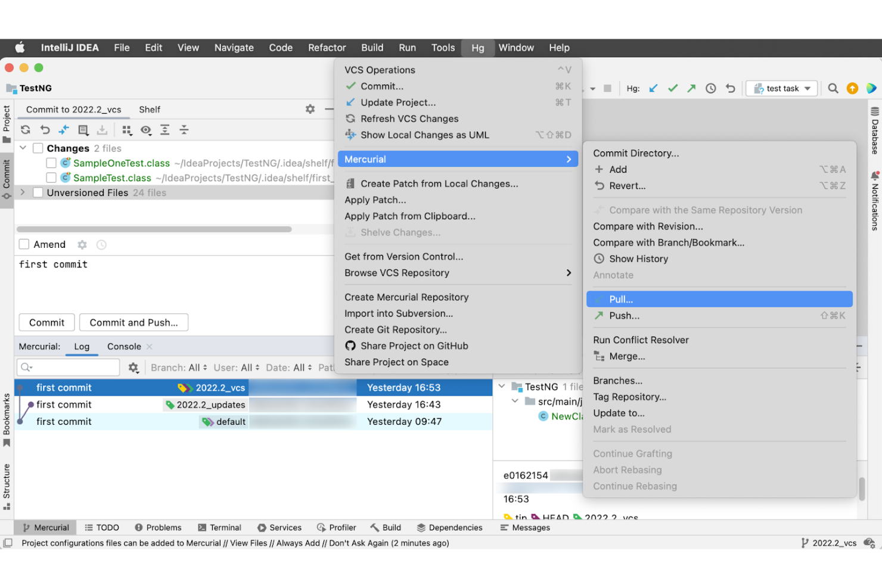Expand the Unversioned Files node
This screenshot has height=588, width=882.
click(x=22, y=192)
